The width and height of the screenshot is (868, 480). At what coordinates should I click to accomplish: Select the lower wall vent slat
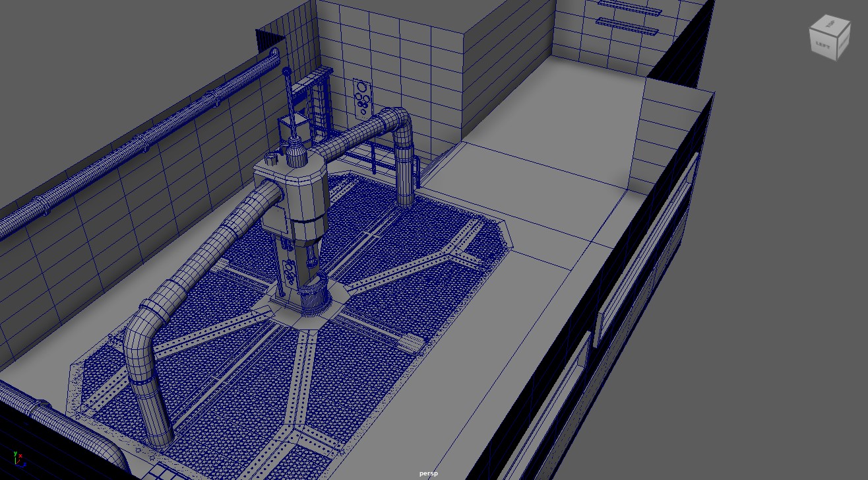627,26
